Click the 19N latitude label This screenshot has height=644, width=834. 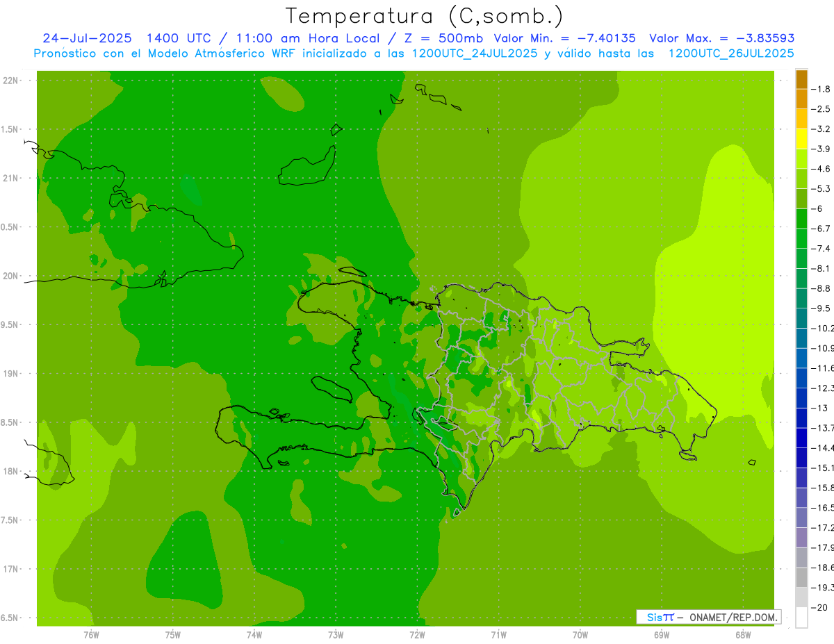point(10,374)
